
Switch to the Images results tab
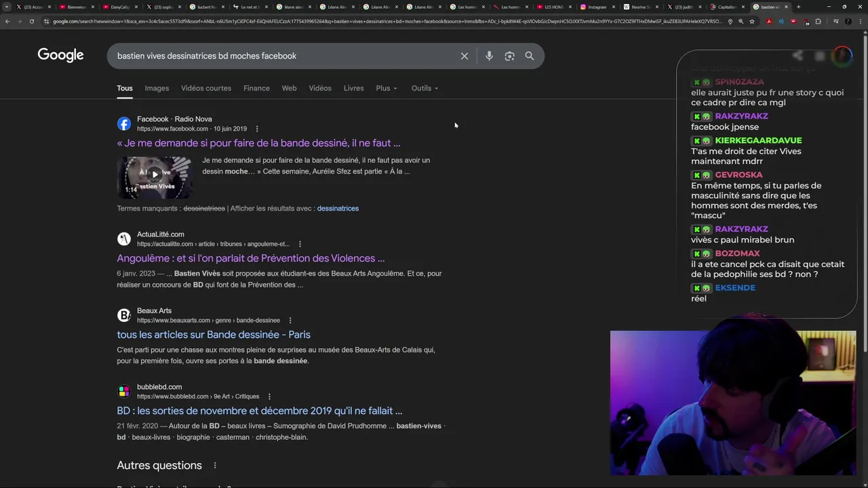tap(157, 88)
